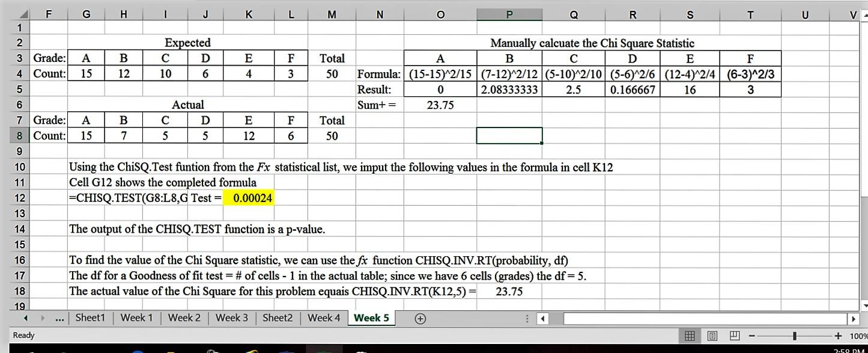The width and height of the screenshot is (868, 353).
Task: Click the cell containing Sum 23.75
Action: tap(440, 105)
